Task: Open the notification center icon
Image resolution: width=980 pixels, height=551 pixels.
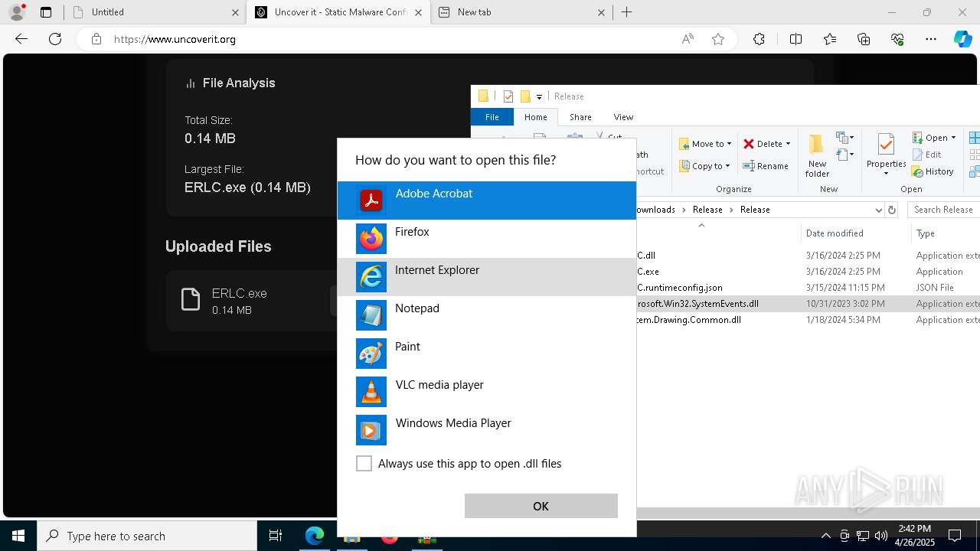Action: (x=955, y=536)
